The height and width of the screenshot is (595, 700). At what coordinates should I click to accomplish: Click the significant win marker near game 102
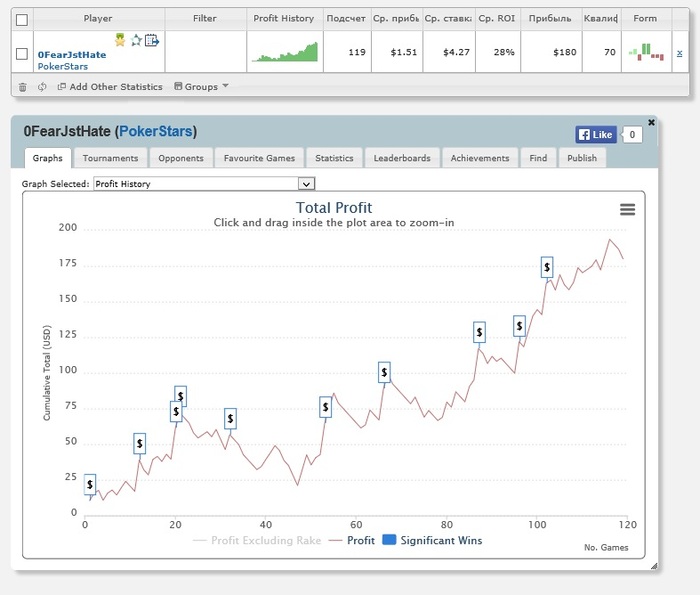click(x=547, y=267)
